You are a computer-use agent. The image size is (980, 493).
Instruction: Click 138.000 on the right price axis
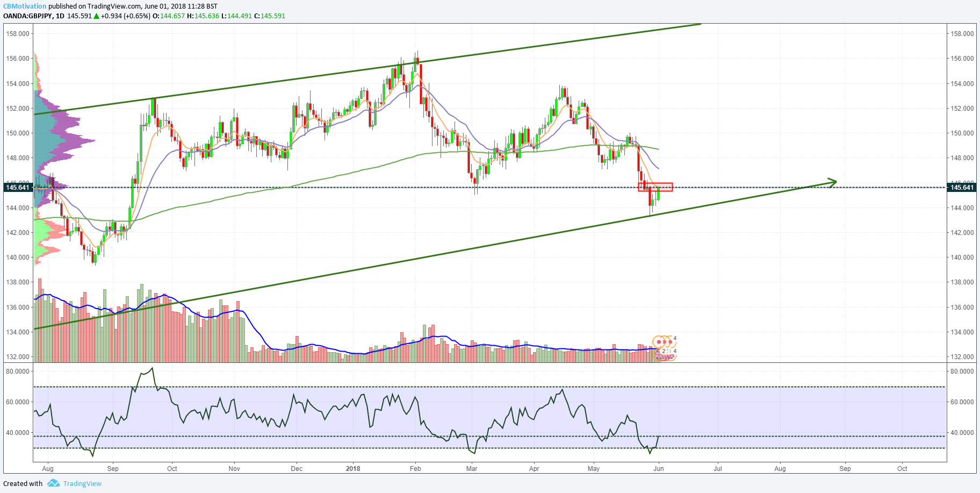coord(962,282)
